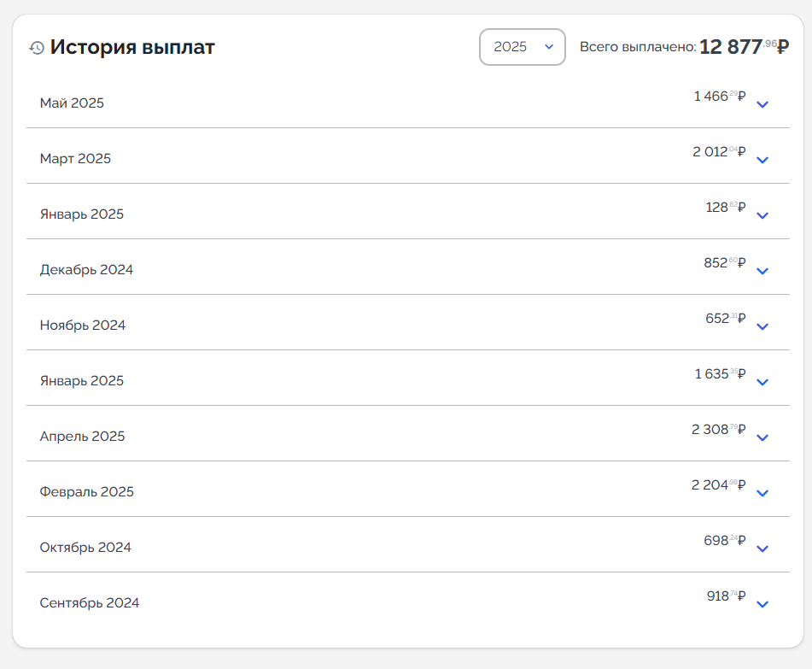Screen dimensions: 812x669
Task: Expand the Октябрь 2024 row chevron
Action: point(762,549)
